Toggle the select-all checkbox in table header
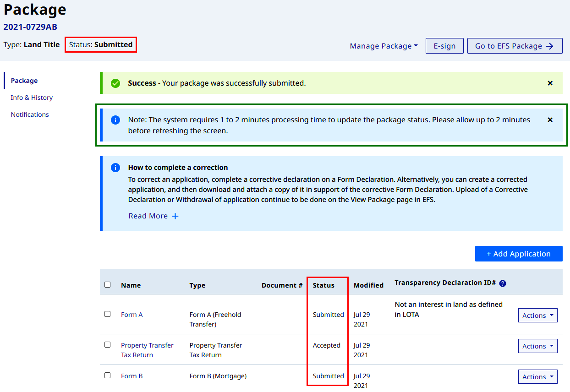 [x=108, y=284]
